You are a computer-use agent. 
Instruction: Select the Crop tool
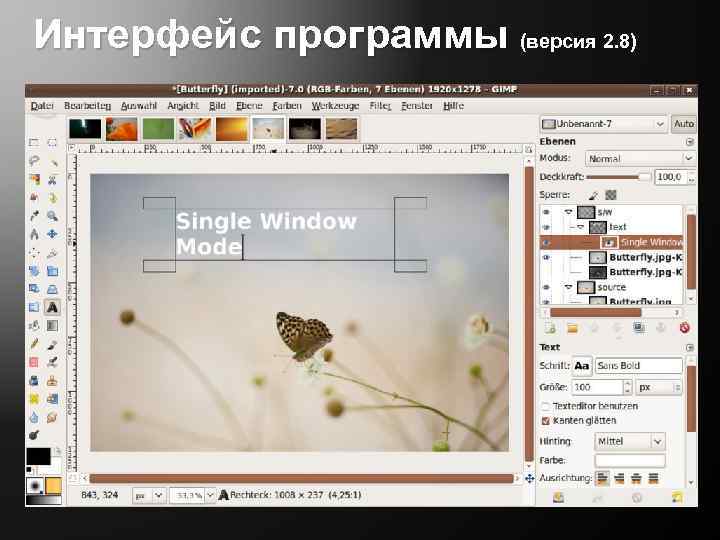click(52, 253)
